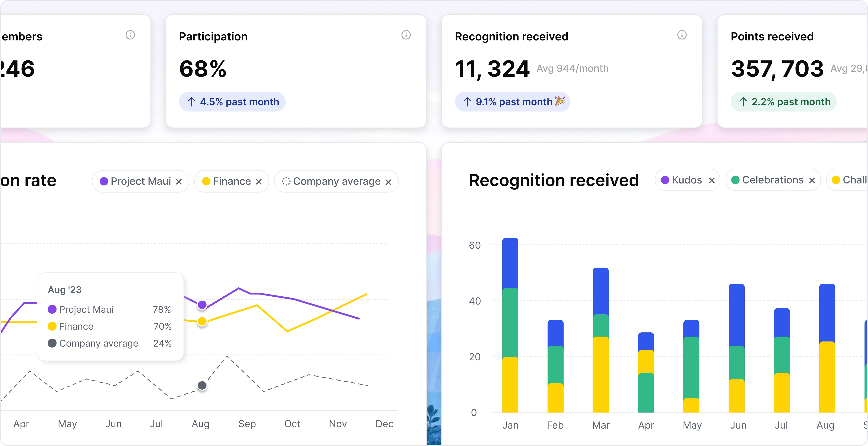Click the 11,324 Recognition received total
The image size is (868, 446).
point(492,69)
